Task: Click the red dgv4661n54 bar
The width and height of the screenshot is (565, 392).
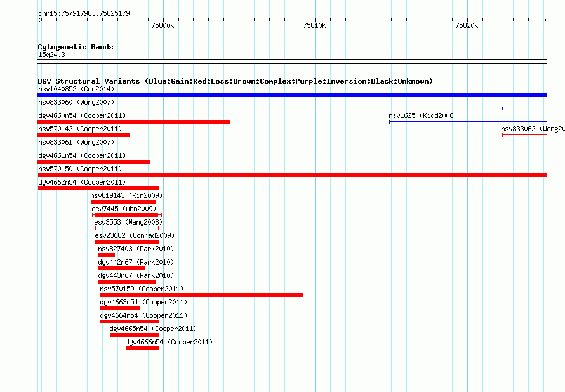Action: [93, 162]
